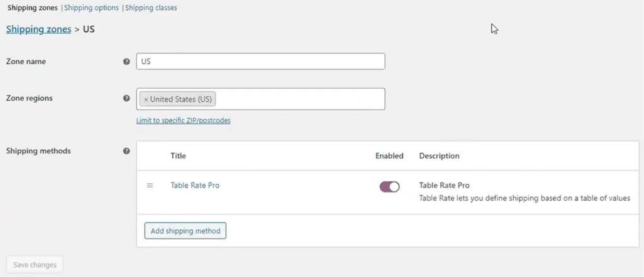Switch to the Shipping options tab
Viewport: 644px width, 277px height.
(x=92, y=8)
